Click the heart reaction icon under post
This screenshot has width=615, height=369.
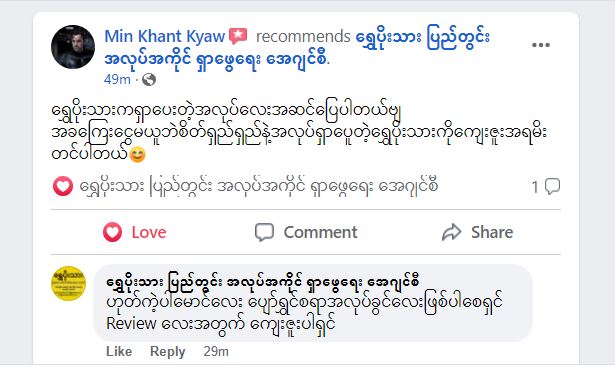(x=63, y=186)
